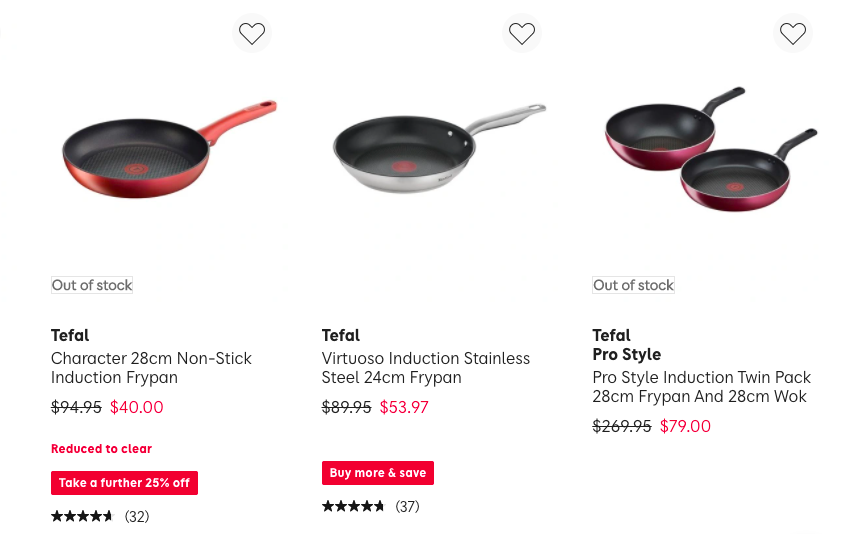
Task: Select the Reduced to clear label
Action: tap(101, 449)
